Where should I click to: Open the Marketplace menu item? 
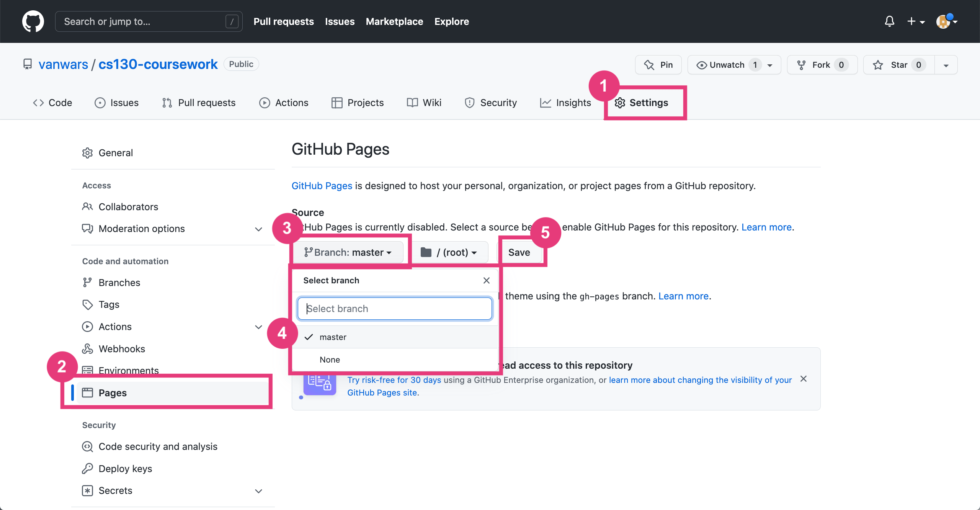[x=394, y=21]
